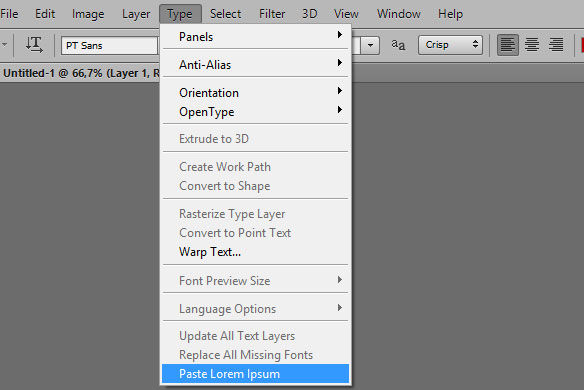Viewport: 584px width, 390px height.
Task: Expand the Orientation submenu
Action: pos(256,92)
